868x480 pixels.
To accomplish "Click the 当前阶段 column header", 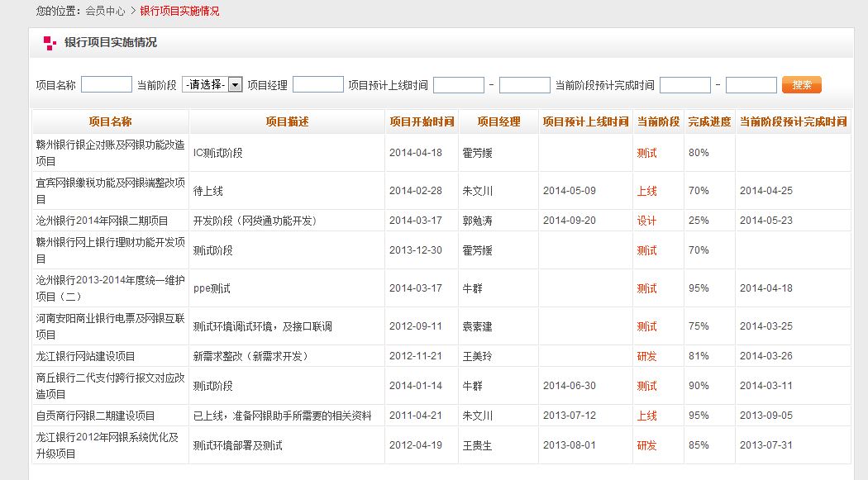I will [658, 121].
